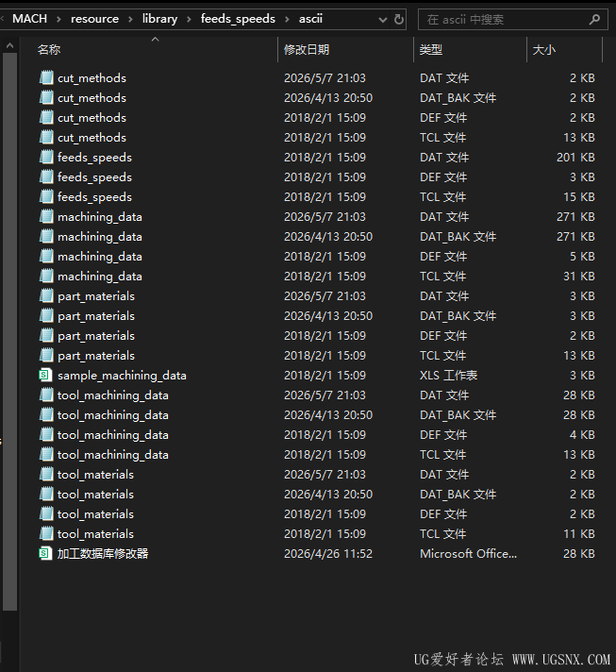This screenshot has width=616, height=672.
Task: Select the sample_machining_data file name
Action: tap(122, 376)
